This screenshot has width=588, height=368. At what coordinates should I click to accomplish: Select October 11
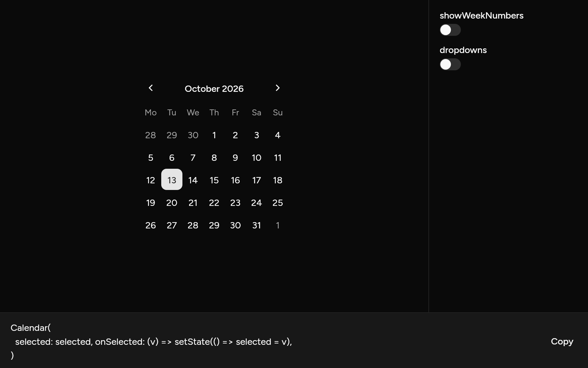click(278, 157)
